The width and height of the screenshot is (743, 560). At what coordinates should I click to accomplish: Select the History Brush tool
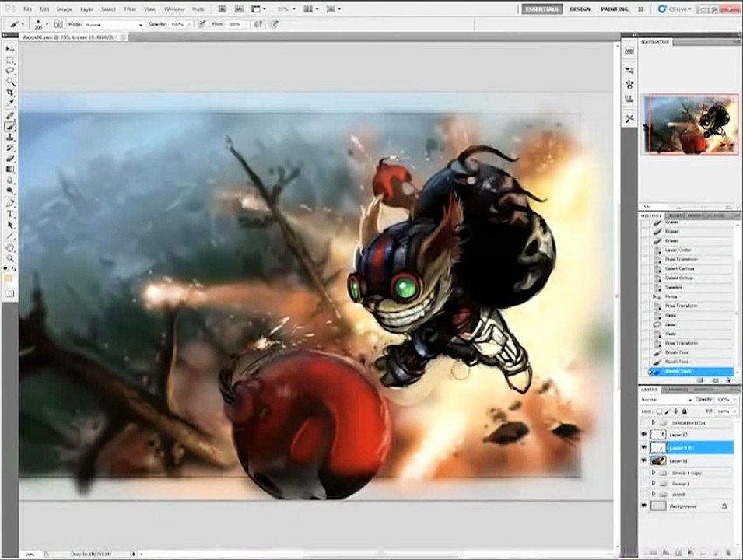click(10, 148)
